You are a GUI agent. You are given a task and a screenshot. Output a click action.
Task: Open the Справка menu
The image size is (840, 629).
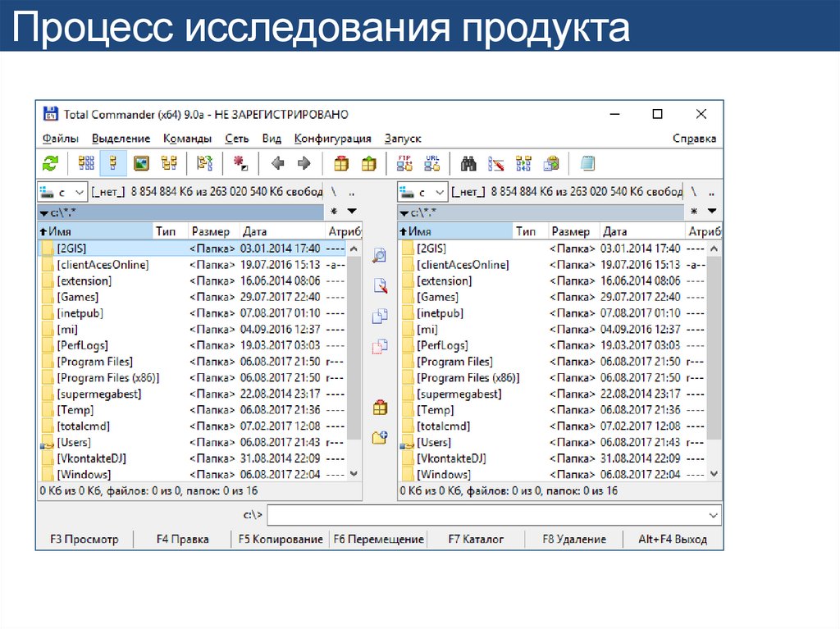click(x=694, y=139)
